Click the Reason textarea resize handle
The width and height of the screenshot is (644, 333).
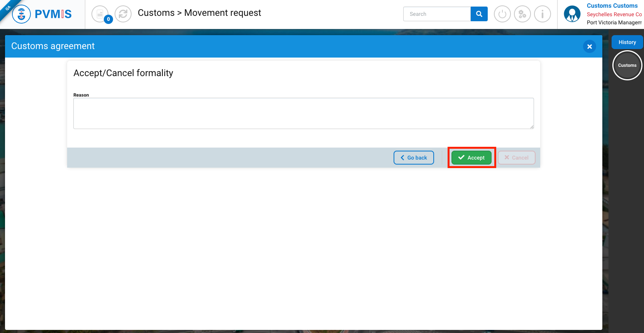tap(532, 127)
